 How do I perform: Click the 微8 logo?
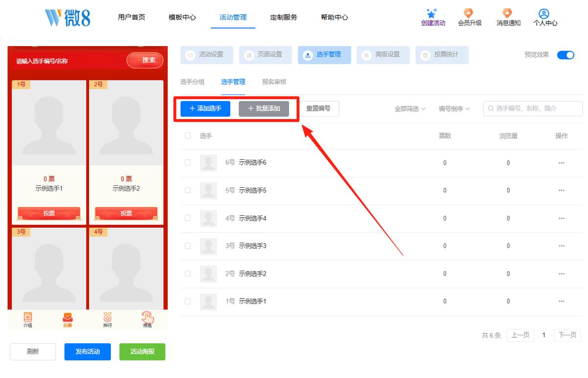click(x=68, y=17)
